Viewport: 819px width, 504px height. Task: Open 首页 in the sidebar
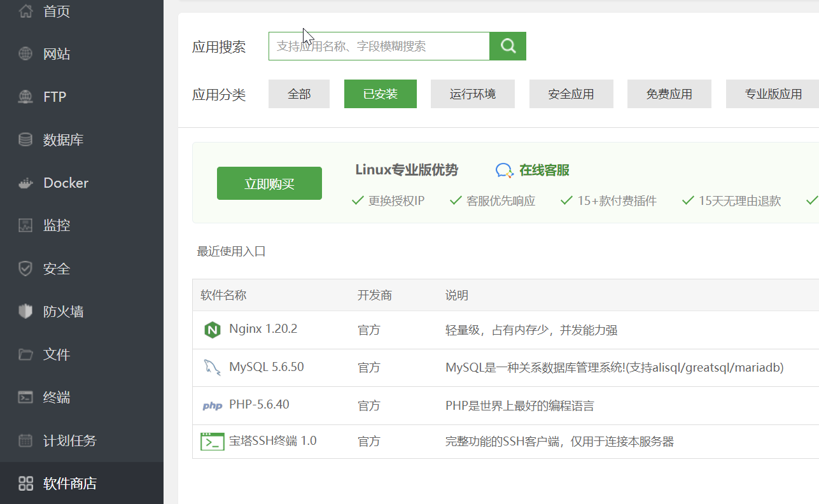57,11
